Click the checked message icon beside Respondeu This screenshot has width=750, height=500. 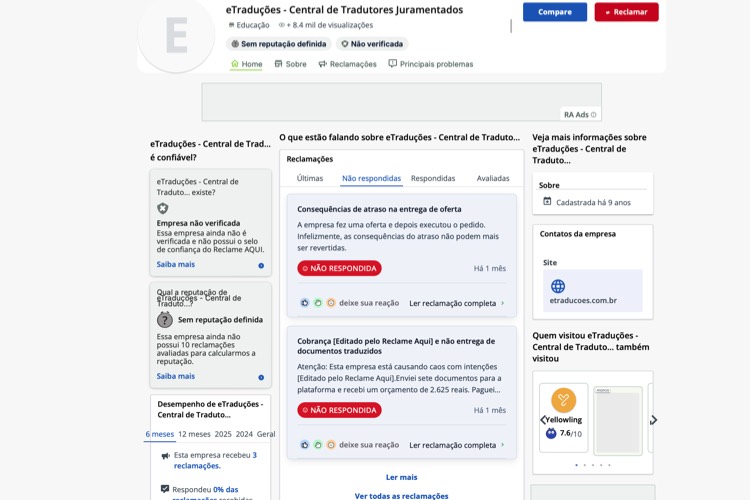[x=165, y=489]
